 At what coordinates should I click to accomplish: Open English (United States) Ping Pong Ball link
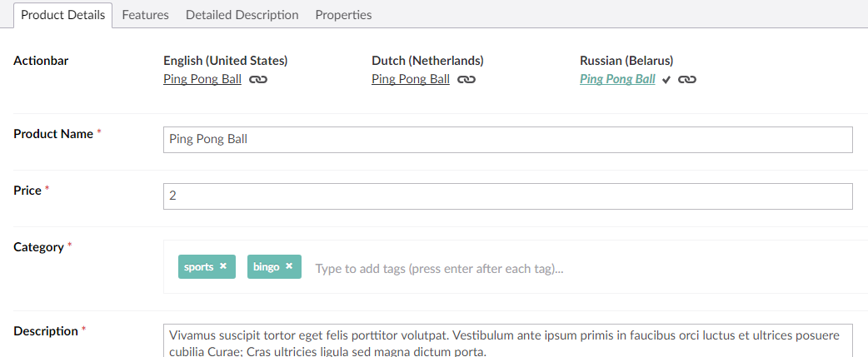(x=202, y=79)
